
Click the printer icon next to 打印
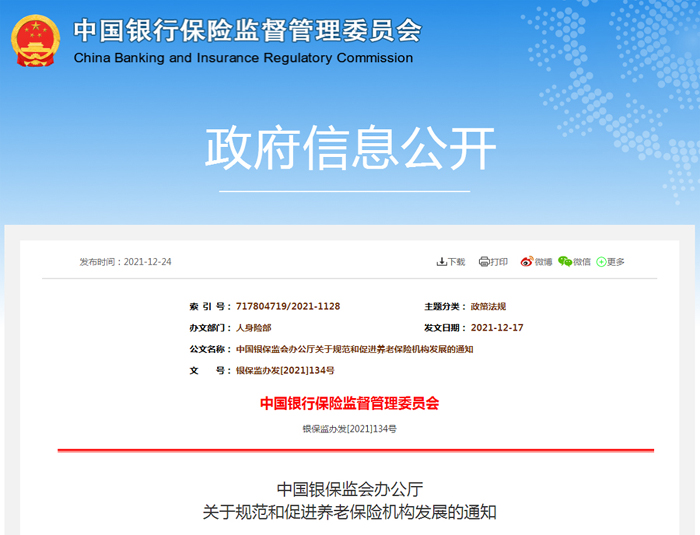(x=483, y=262)
